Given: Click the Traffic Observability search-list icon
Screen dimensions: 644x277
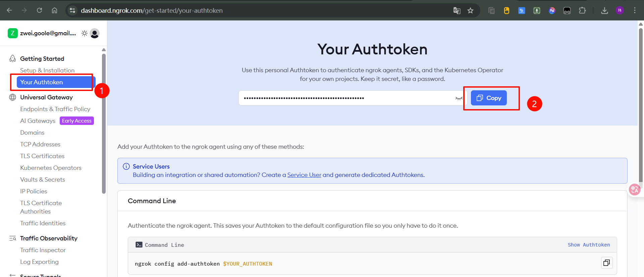Looking at the screenshot, I should click(12, 238).
